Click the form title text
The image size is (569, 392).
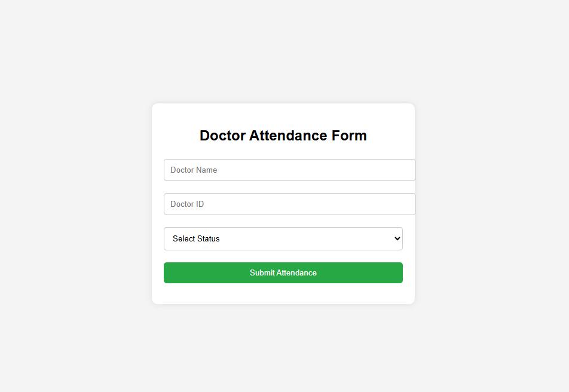point(283,136)
